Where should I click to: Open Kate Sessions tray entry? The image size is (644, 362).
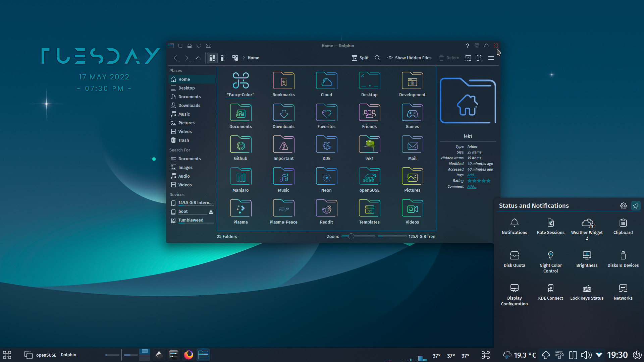click(x=550, y=227)
